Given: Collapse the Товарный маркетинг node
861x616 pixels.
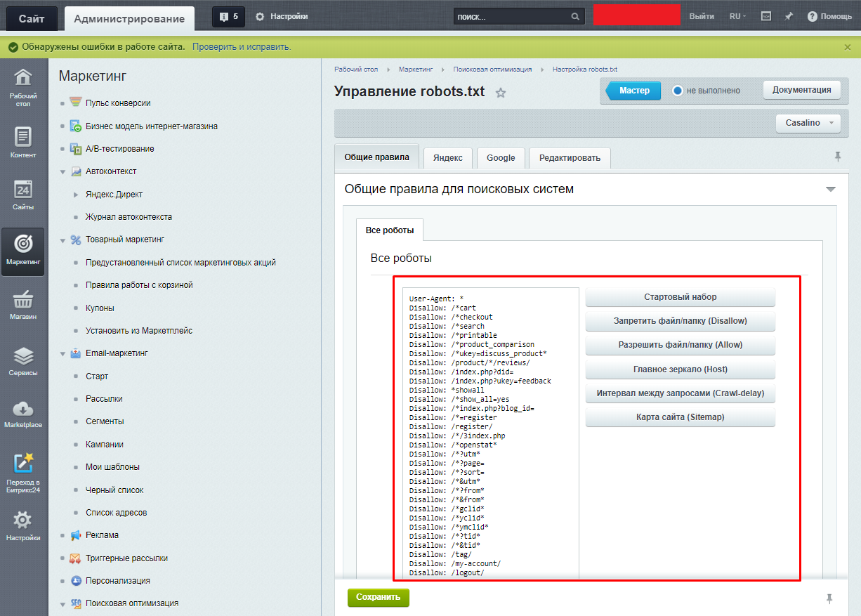Looking at the screenshot, I should click(x=63, y=240).
